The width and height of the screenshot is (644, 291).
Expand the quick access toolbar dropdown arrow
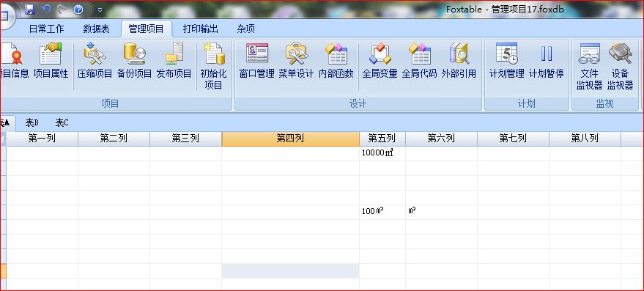click(x=100, y=10)
